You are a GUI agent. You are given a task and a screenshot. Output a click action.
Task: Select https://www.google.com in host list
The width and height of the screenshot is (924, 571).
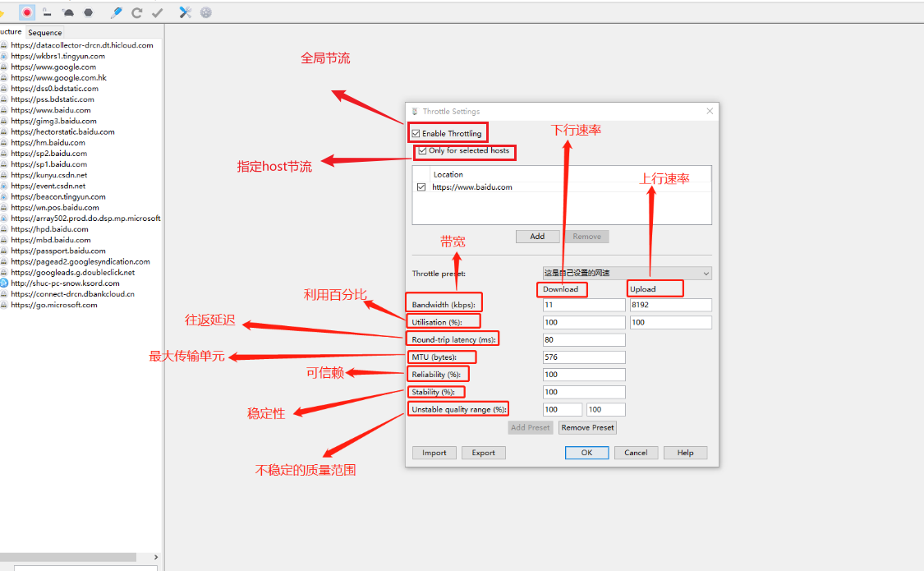coord(53,67)
